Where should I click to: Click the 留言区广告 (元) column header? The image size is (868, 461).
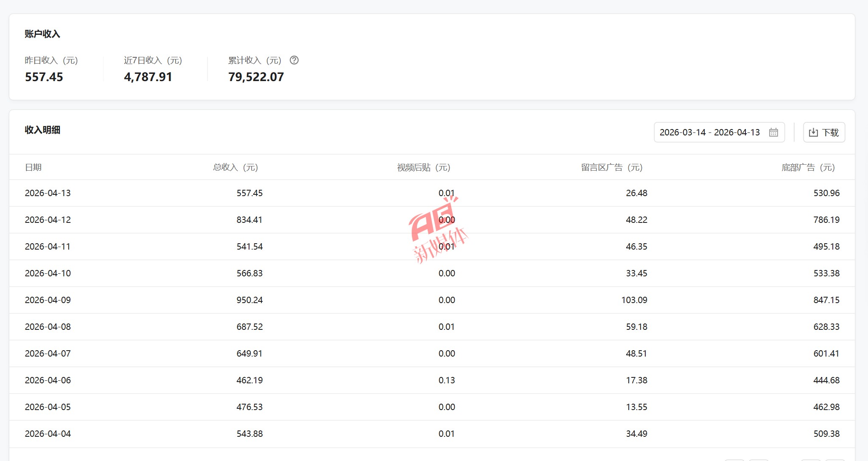pos(612,167)
